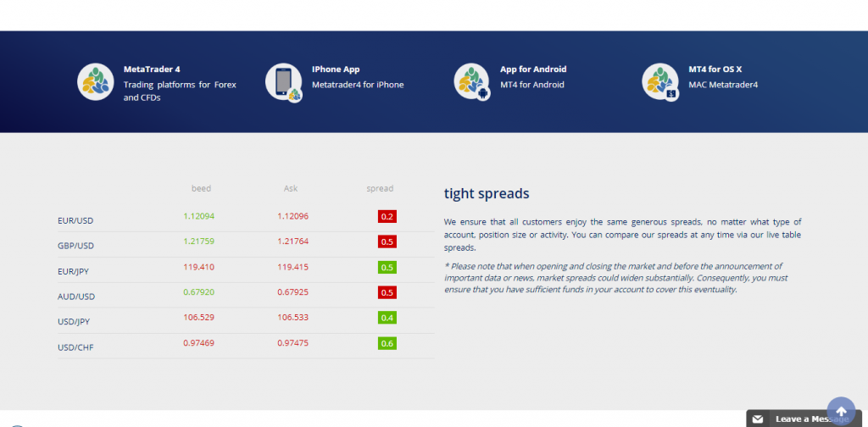Screen dimensions: 868x427
Task: Click the red 0.5 spread badge for GBP/USD
Action: tap(387, 241)
